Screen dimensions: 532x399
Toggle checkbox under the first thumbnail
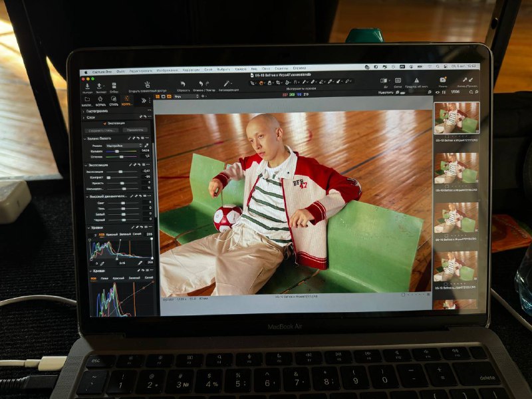[x=447, y=136]
